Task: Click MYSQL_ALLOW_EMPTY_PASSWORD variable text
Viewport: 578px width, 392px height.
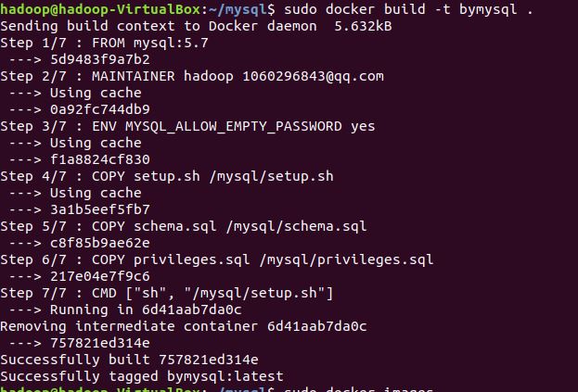Action: click(x=234, y=126)
